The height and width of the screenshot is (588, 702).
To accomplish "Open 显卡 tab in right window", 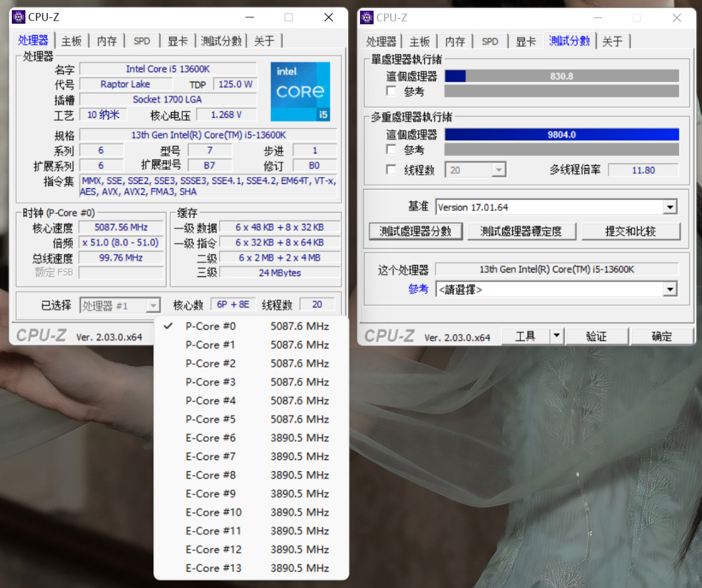I will coord(525,42).
